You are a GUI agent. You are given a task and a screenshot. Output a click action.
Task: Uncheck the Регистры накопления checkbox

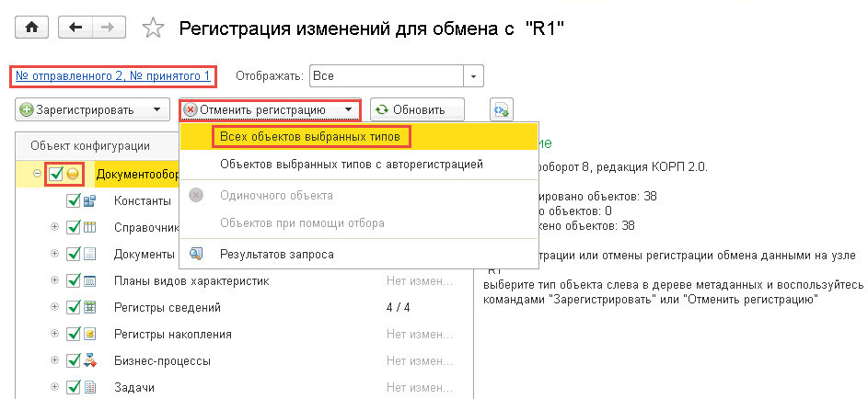coord(74,334)
